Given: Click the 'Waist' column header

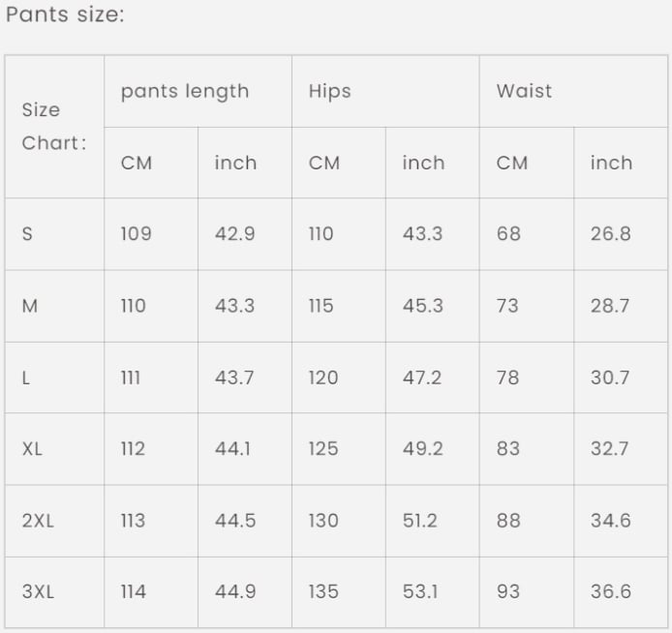Looking at the screenshot, I should point(524,91).
